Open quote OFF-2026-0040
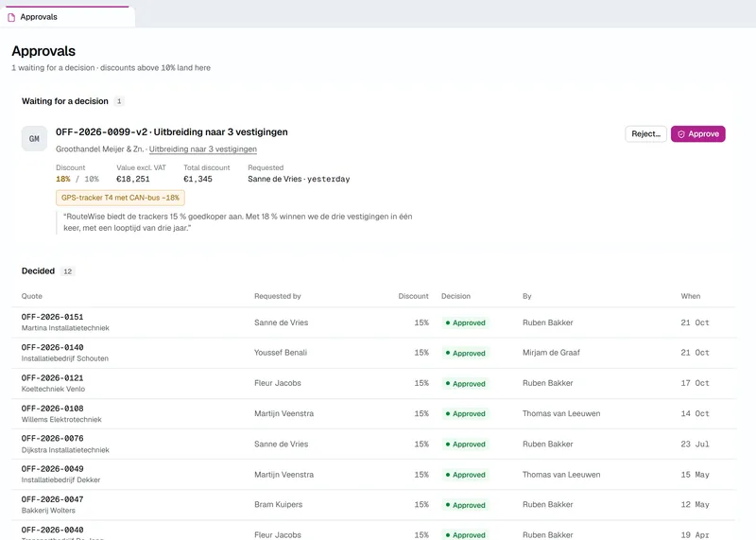 [52, 530]
